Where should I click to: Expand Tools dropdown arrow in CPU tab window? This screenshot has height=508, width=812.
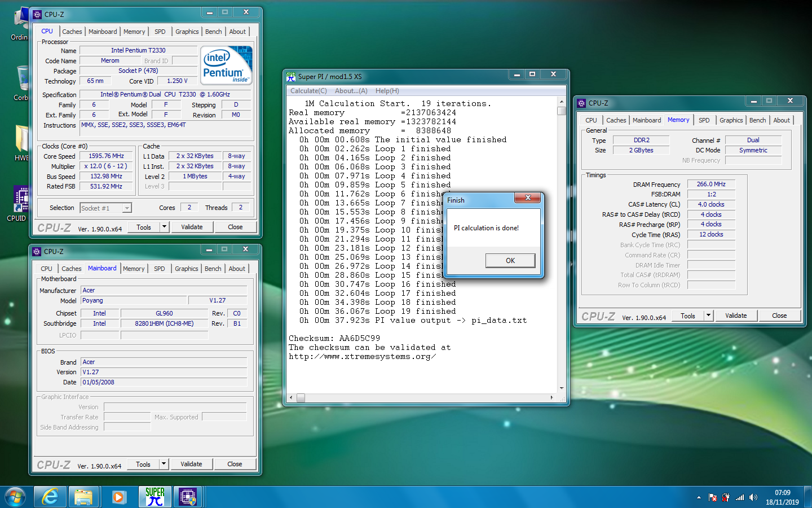[164, 227]
